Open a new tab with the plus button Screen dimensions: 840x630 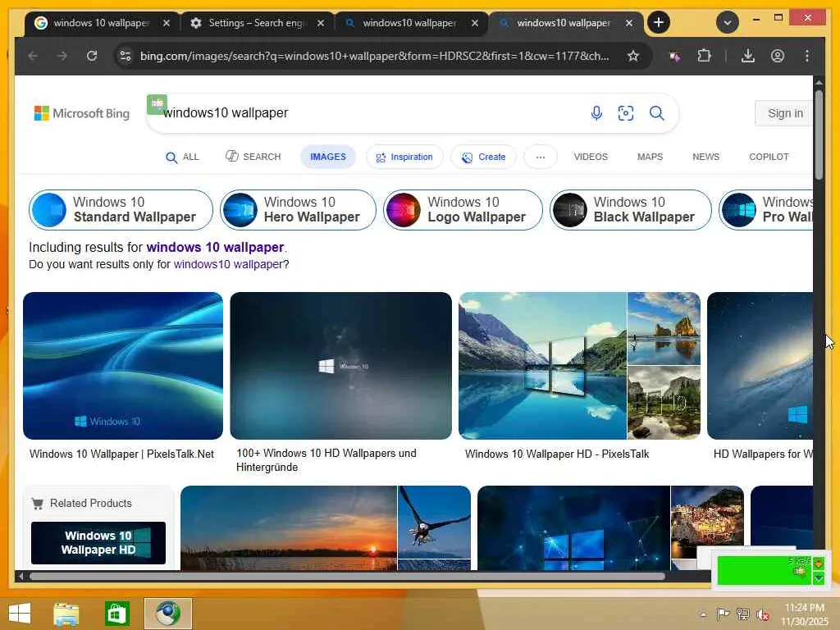click(x=659, y=22)
